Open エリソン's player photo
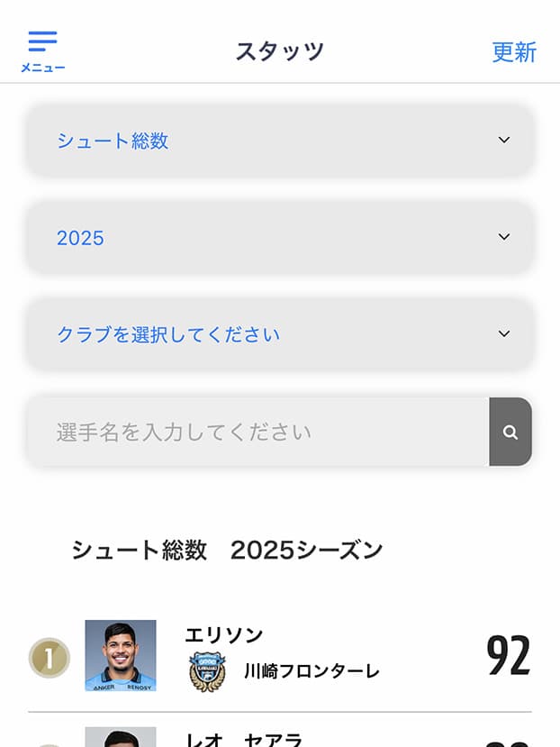The image size is (560, 747). [x=121, y=655]
